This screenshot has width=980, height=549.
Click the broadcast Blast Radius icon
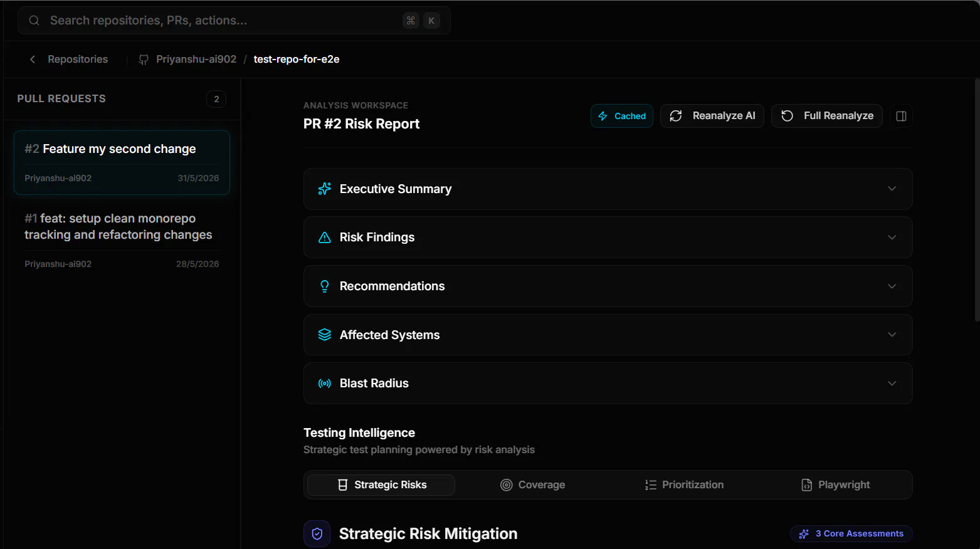(x=324, y=384)
